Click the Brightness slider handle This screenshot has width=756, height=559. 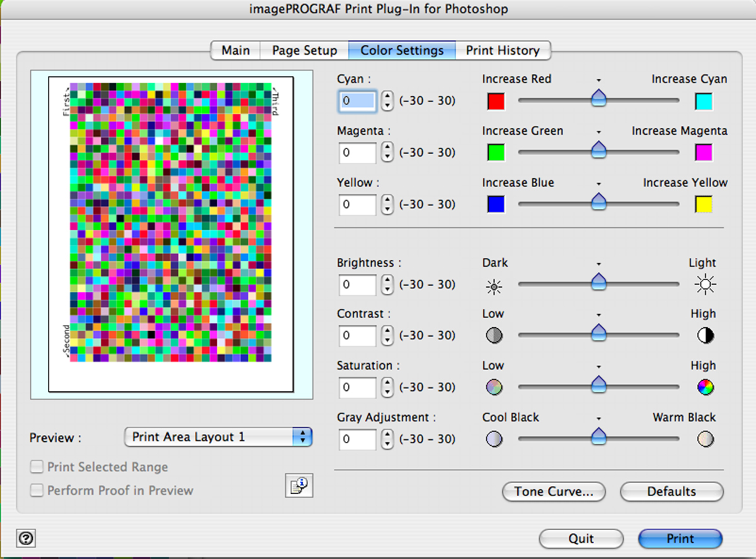pos(598,281)
